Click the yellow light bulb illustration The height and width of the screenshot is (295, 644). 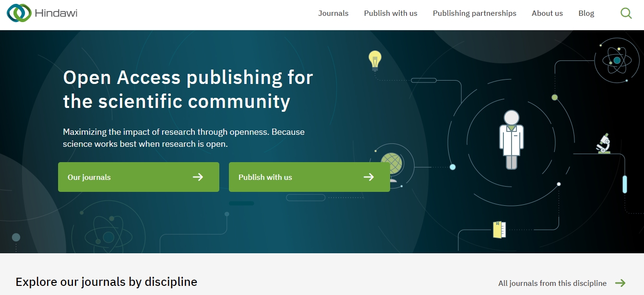[x=375, y=60]
